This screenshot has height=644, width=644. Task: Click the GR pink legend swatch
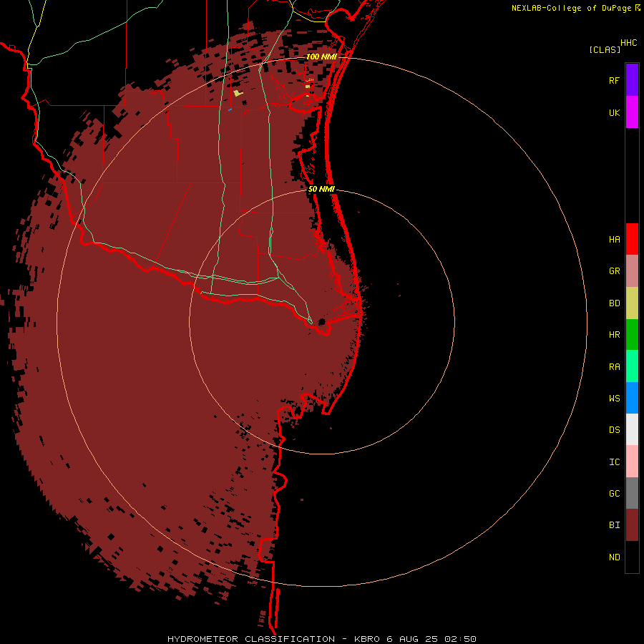point(632,271)
